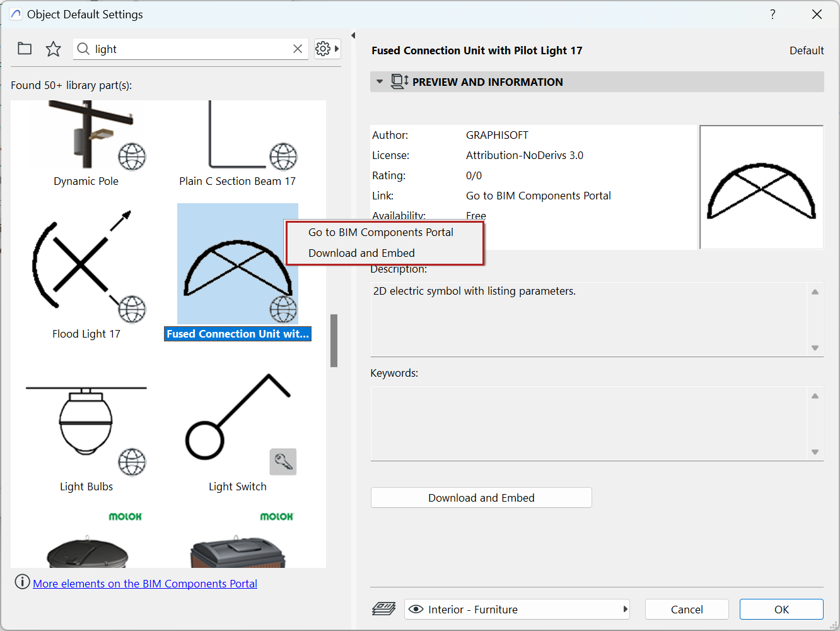Click the symbol preview image
Screen dimensions: 840x631
(x=762, y=187)
